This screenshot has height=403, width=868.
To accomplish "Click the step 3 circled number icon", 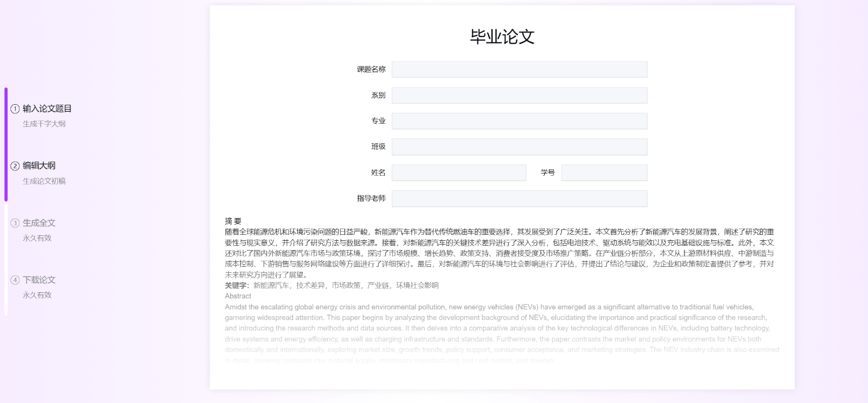I will 15,223.
